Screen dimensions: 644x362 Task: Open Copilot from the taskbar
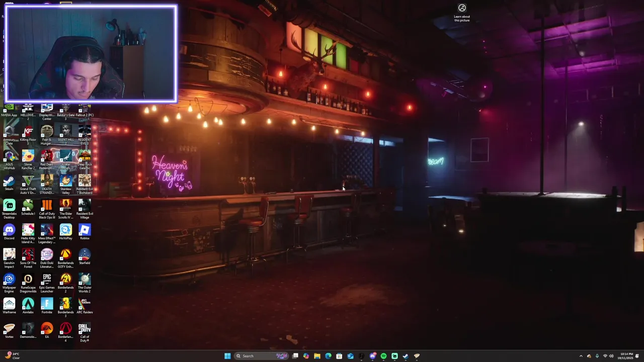coord(306,356)
